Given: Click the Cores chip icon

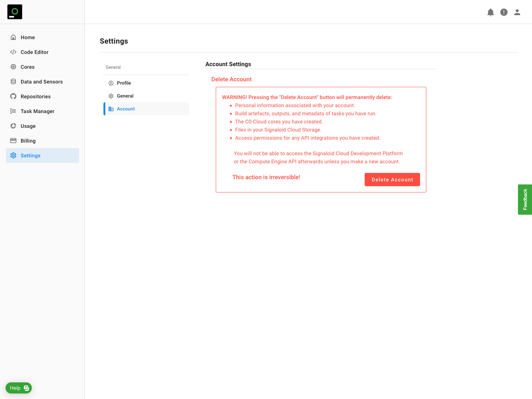Looking at the screenshot, I should click(13, 67).
